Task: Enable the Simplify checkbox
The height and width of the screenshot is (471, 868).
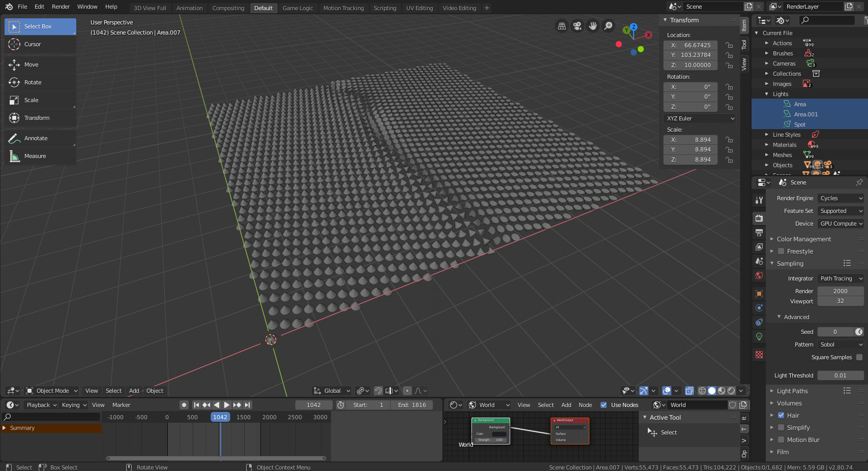Action: point(781,427)
